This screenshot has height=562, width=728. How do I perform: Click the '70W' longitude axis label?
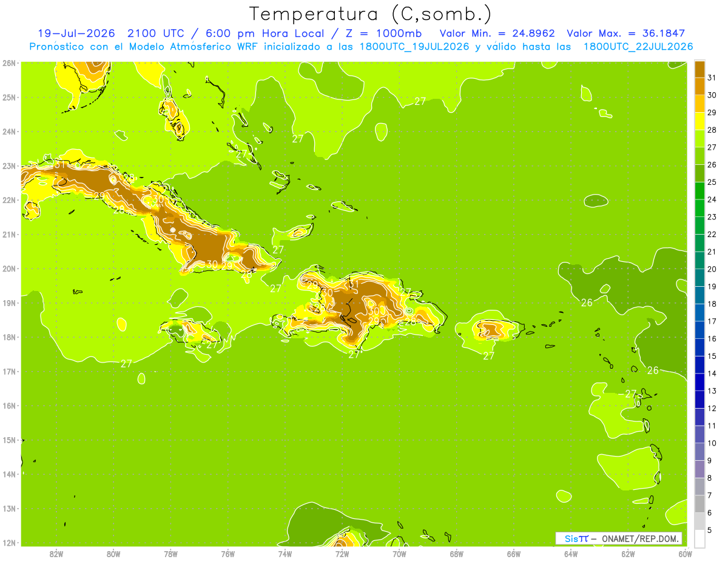[x=399, y=554]
